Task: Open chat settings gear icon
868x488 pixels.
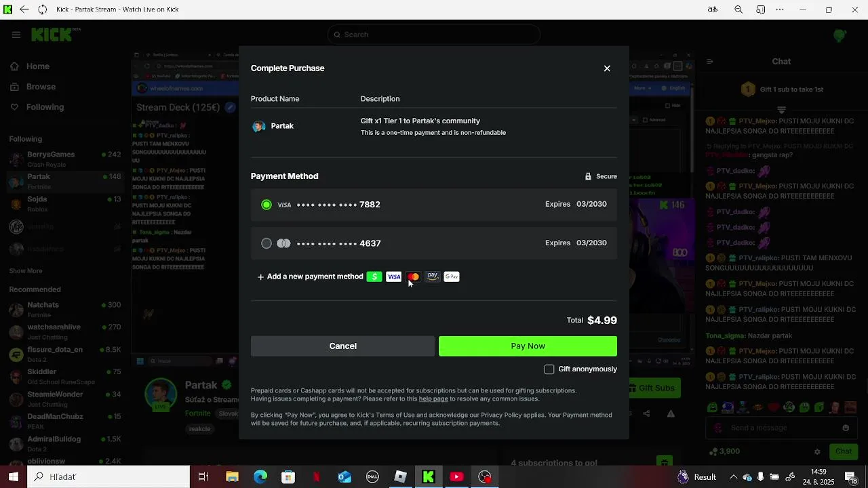Action: (x=817, y=451)
